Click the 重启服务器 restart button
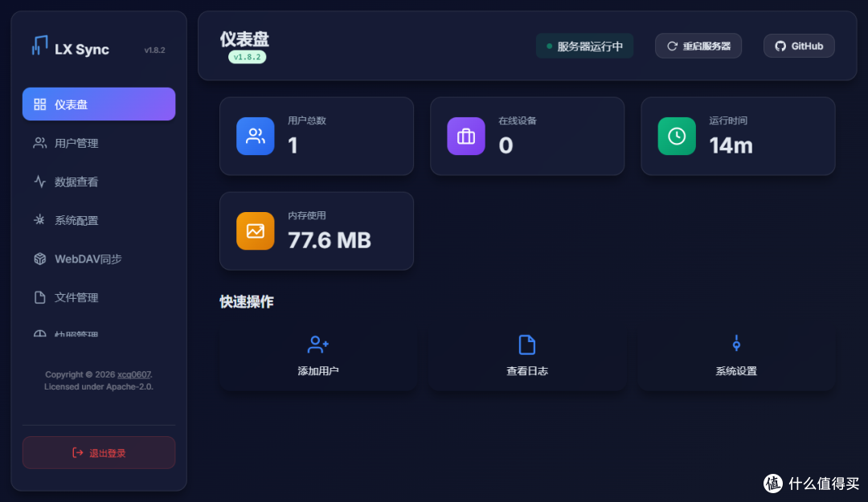868x502 pixels. pyautogui.click(x=698, y=46)
